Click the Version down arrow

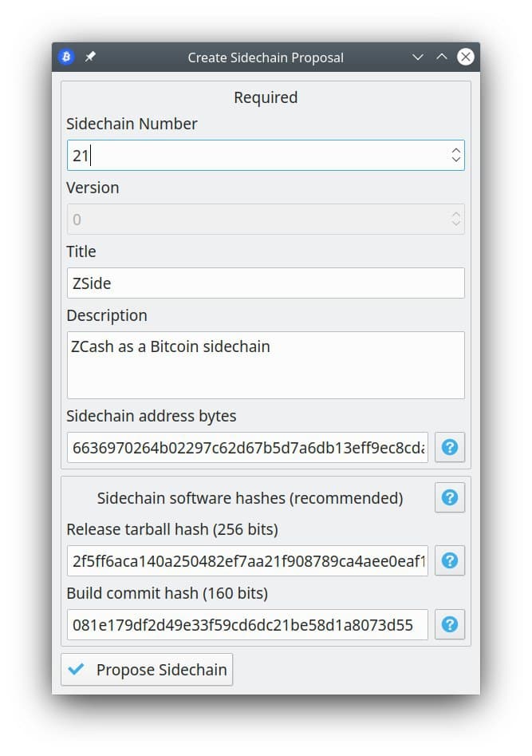coord(456,224)
